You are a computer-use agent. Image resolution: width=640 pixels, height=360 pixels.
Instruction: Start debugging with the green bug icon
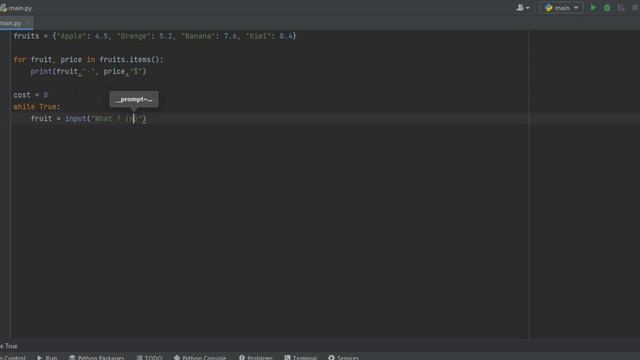tap(607, 8)
